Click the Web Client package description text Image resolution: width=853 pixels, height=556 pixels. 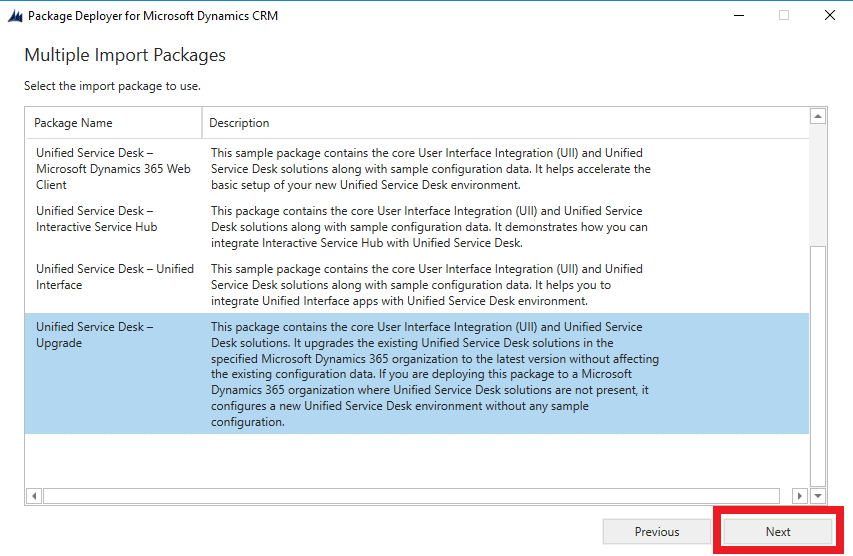coord(431,169)
